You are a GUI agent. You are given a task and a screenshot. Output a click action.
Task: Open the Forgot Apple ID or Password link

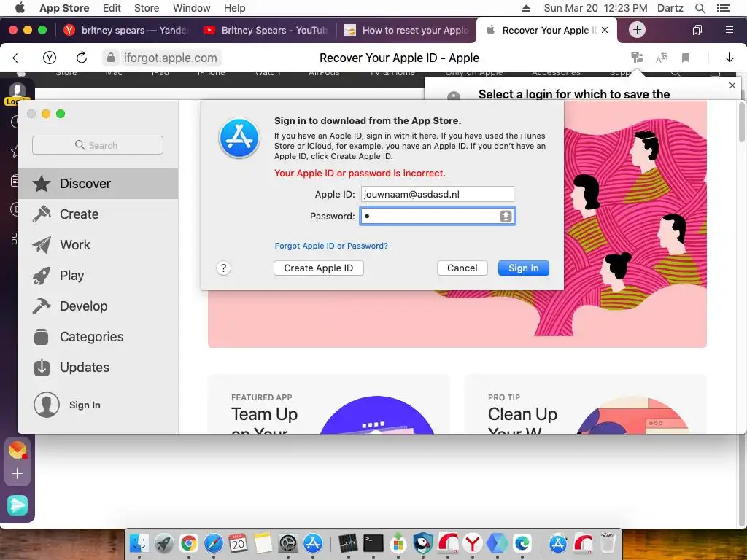click(x=331, y=246)
